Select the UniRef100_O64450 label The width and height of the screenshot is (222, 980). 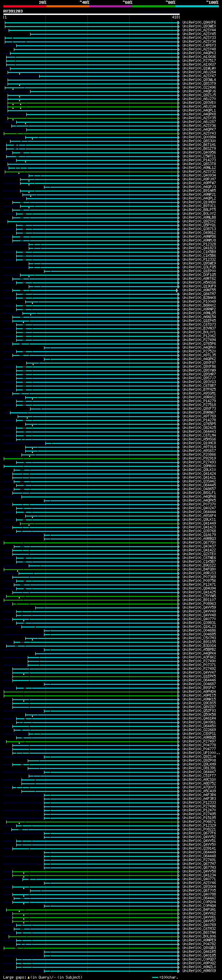tap(199, 726)
